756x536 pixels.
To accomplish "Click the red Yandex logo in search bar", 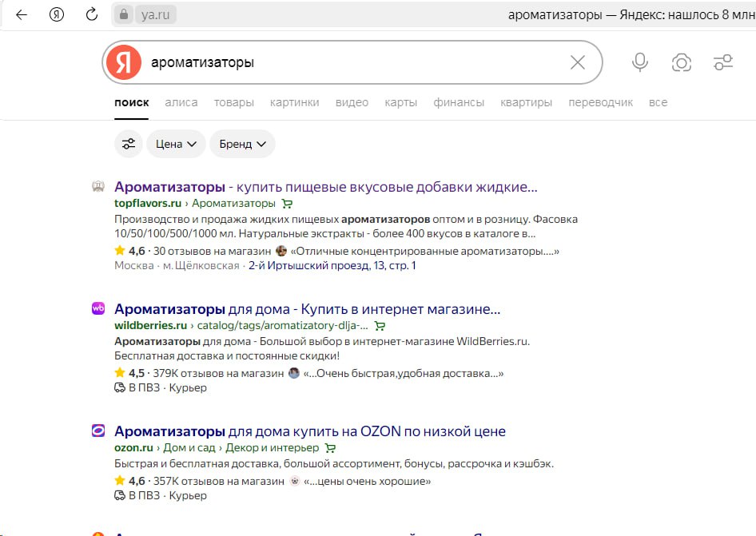I will 122,62.
